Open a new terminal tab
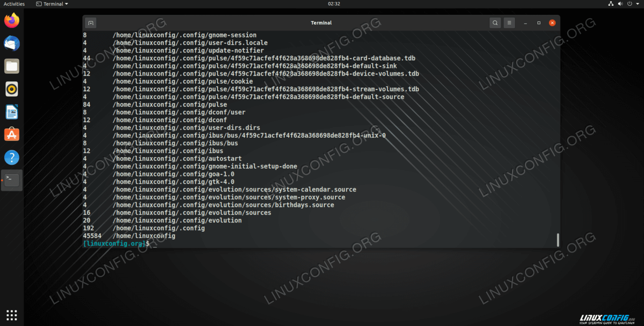 click(x=91, y=23)
